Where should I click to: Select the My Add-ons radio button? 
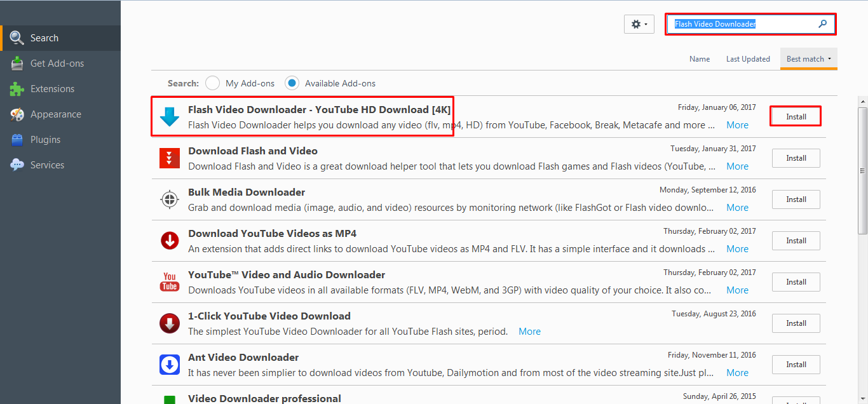[213, 83]
